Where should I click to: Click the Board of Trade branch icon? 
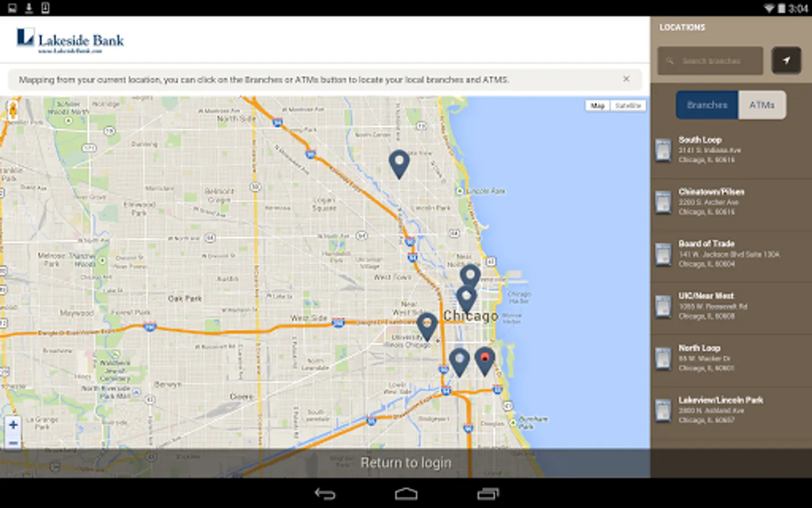[x=663, y=255]
